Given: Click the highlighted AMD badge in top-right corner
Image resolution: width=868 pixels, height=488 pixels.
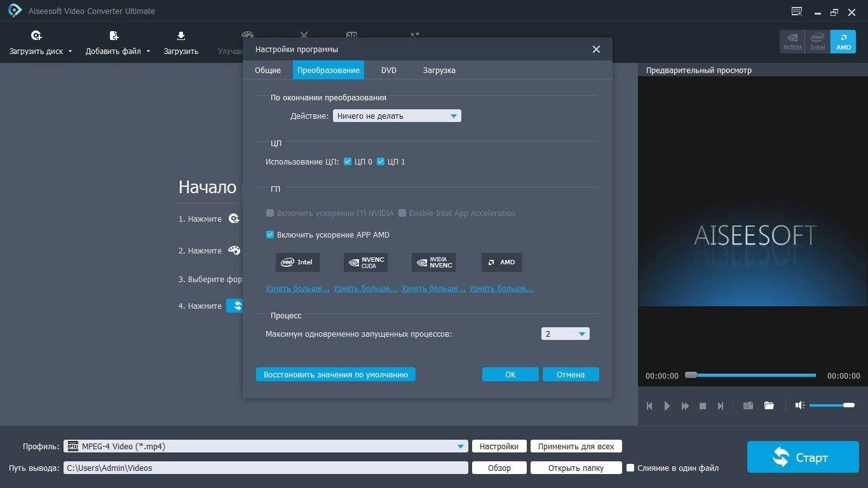Looking at the screenshot, I should tap(843, 41).
